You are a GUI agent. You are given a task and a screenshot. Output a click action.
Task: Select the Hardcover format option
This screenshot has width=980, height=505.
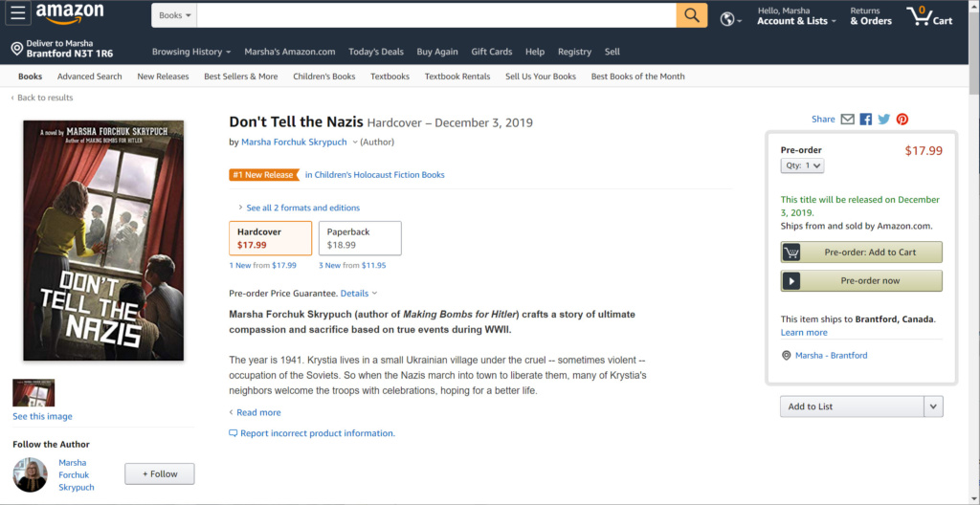tap(270, 238)
